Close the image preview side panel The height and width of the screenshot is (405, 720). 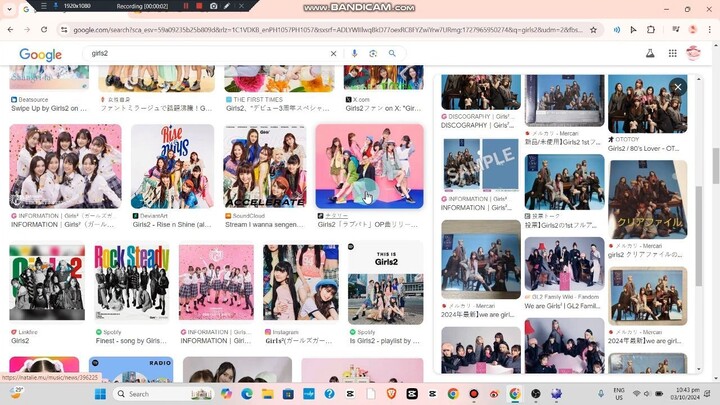click(678, 87)
